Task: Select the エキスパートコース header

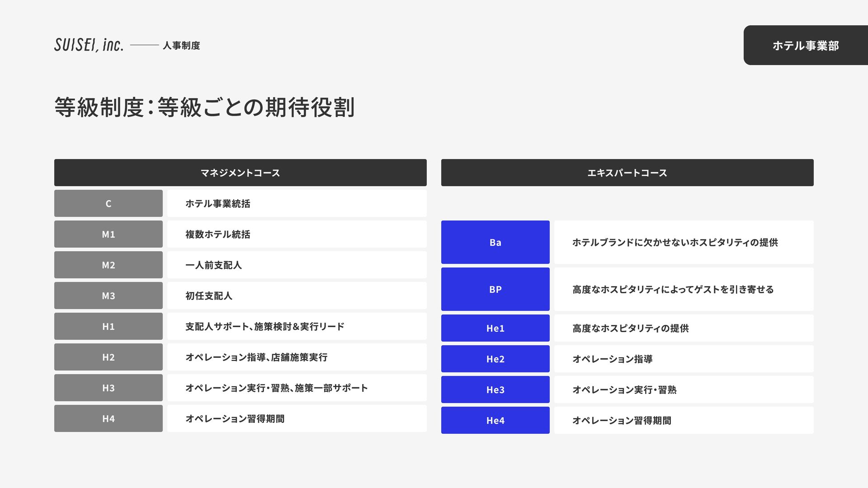Action: pos(627,173)
